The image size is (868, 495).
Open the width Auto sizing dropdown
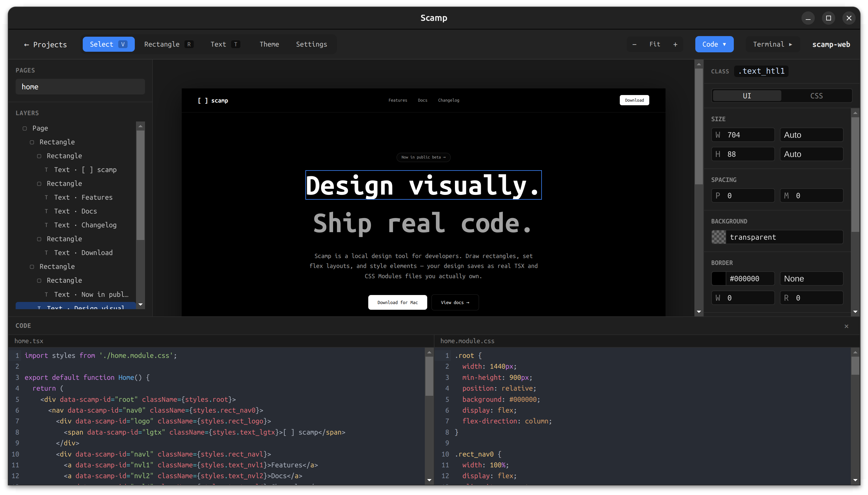(x=811, y=135)
